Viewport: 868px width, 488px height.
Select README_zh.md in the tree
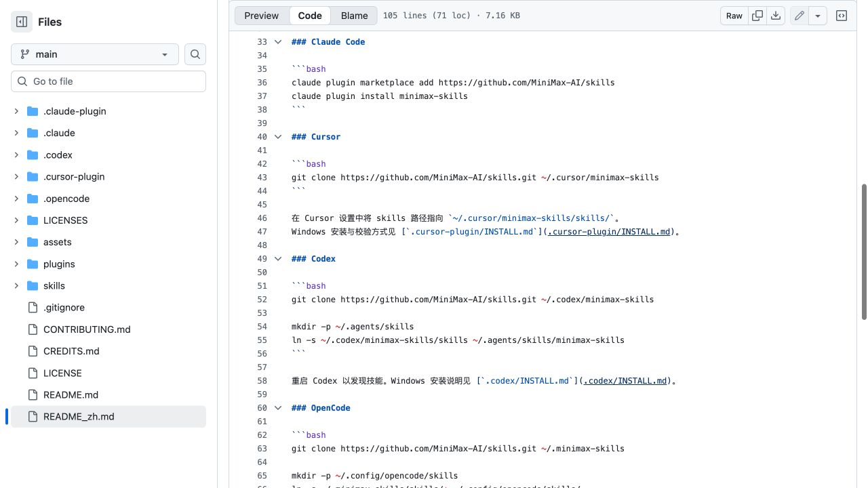click(x=108, y=416)
